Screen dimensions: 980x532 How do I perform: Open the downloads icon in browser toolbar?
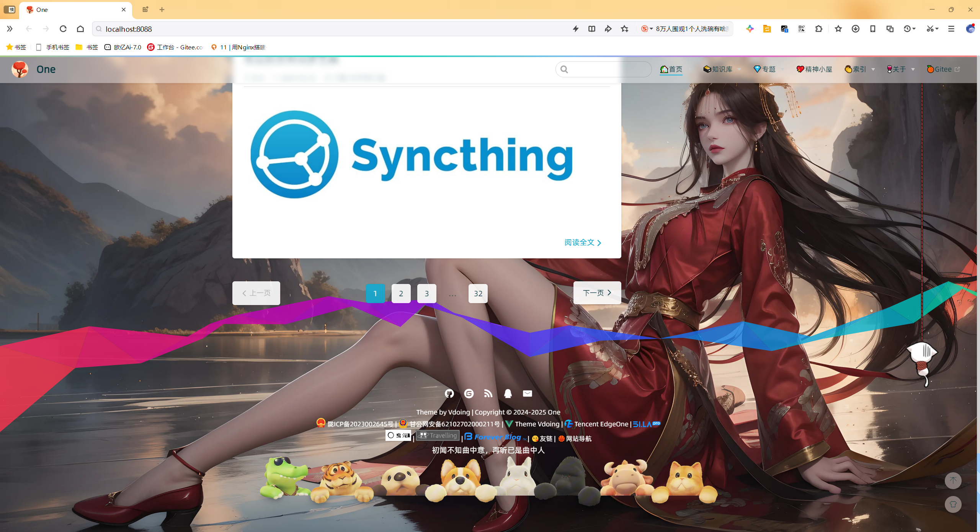tap(856, 29)
